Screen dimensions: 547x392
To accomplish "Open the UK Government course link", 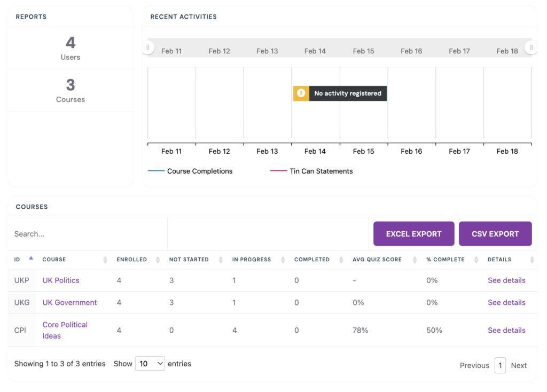I will [69, 302].
